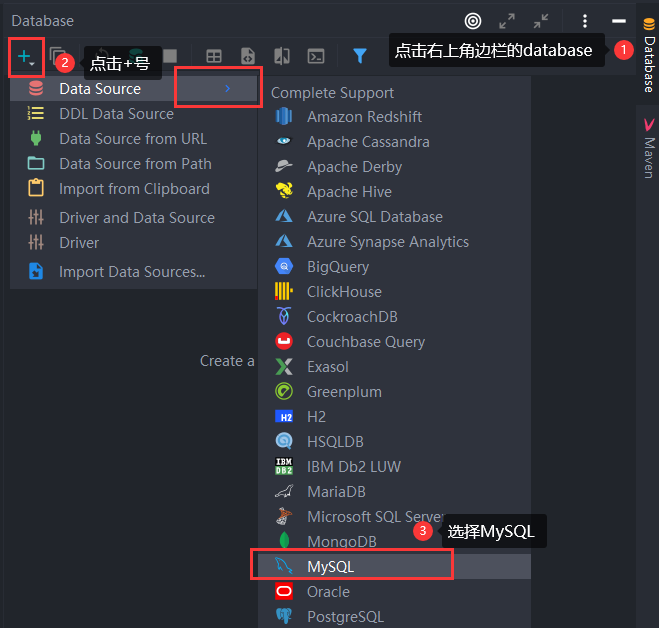This screenshot has height=628, width=659.
Task: Select ClickHouse database
Action: (x=395, y=292)
